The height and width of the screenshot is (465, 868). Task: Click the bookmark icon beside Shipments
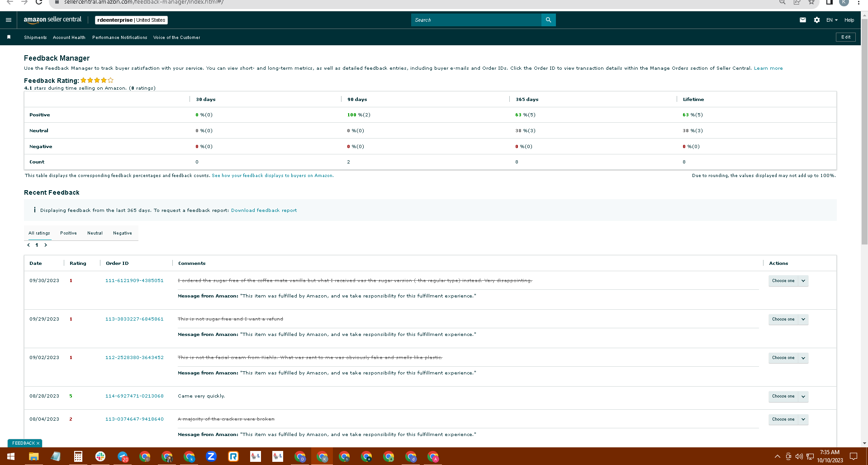9,37
